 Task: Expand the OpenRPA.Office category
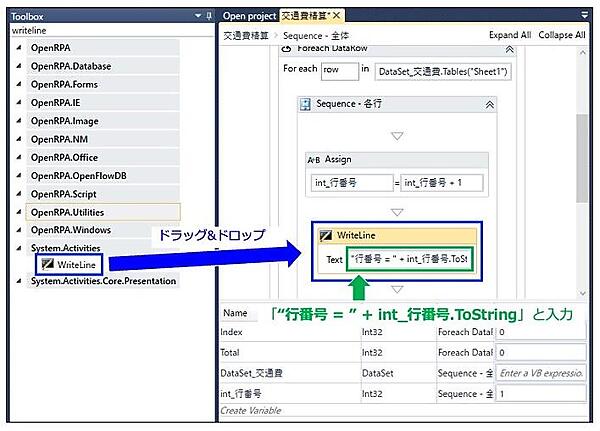point(19,157)
